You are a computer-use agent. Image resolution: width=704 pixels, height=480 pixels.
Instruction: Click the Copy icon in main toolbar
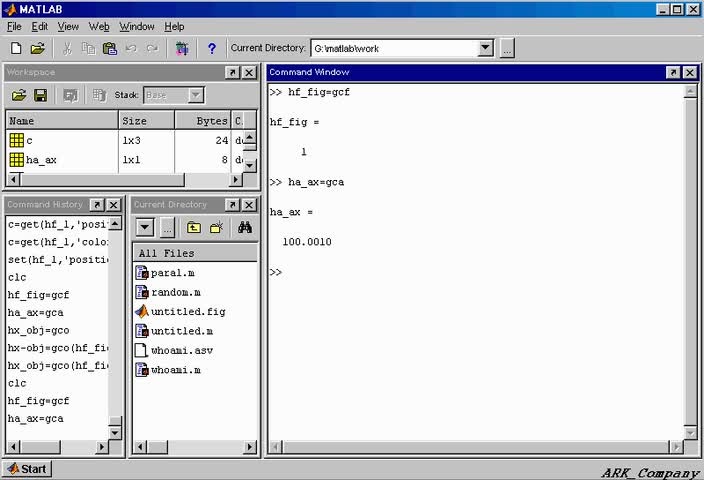(88, 48)
